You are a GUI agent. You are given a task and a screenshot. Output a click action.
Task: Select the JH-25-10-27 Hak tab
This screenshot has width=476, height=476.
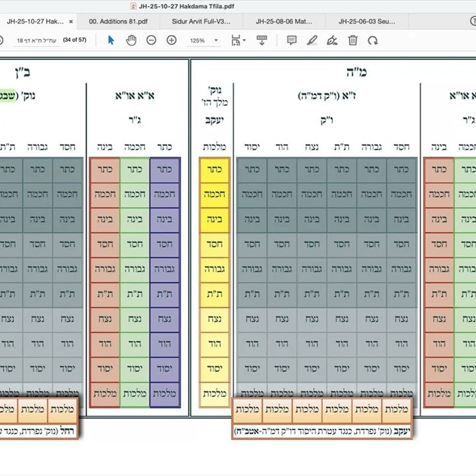coord(35,21)
